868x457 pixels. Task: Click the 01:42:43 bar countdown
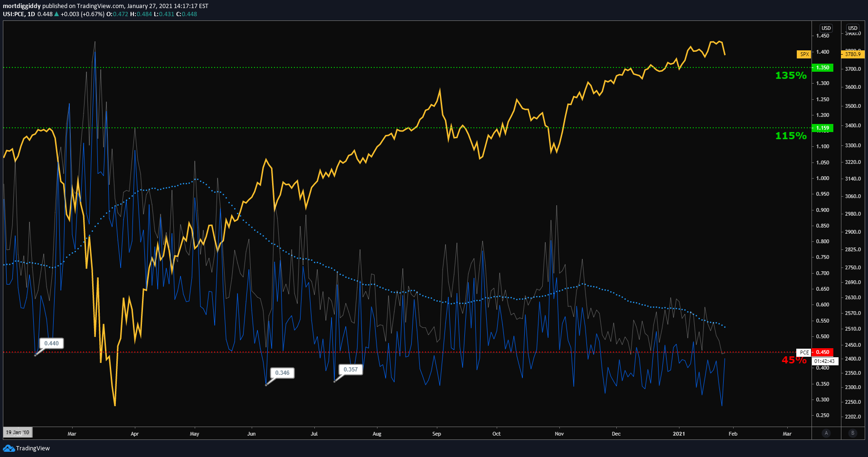click(x=825, y=361)
